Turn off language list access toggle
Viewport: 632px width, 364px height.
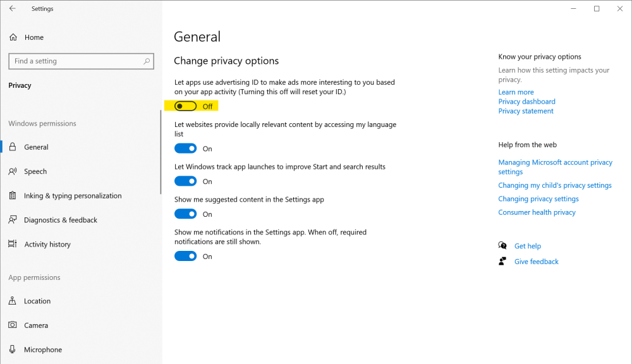[186, 149]
